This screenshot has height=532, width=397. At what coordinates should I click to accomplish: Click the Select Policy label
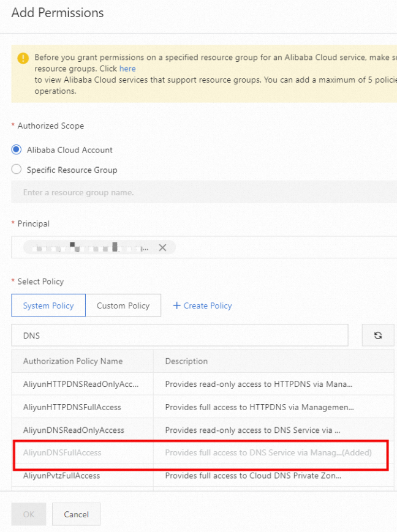tap(40, 281)
